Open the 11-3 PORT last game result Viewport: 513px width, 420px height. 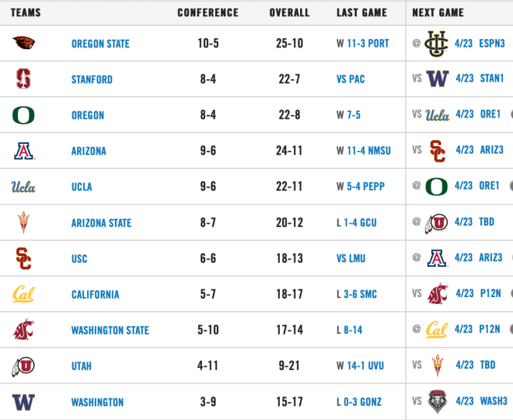click(x=368, y=44)
